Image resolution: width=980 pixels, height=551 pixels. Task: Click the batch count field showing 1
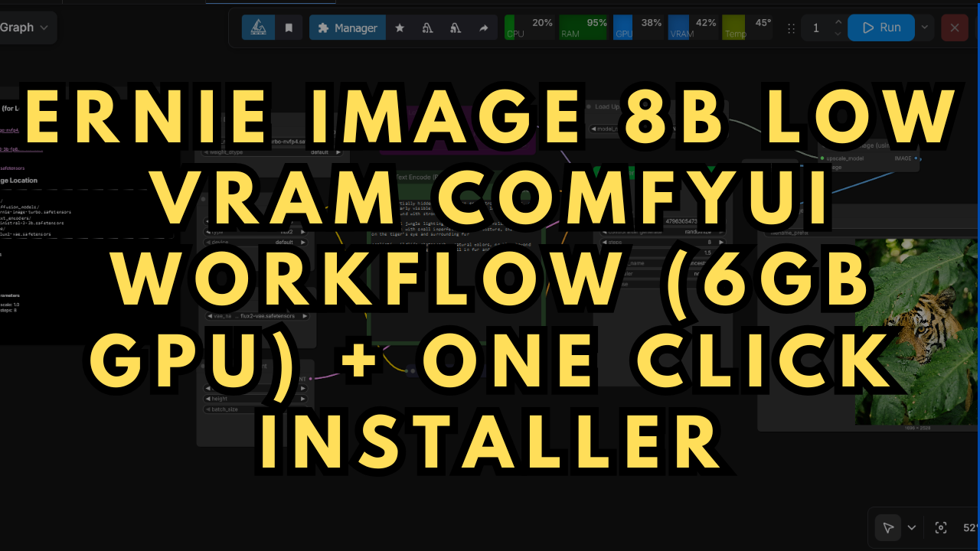tap(817, 28)
